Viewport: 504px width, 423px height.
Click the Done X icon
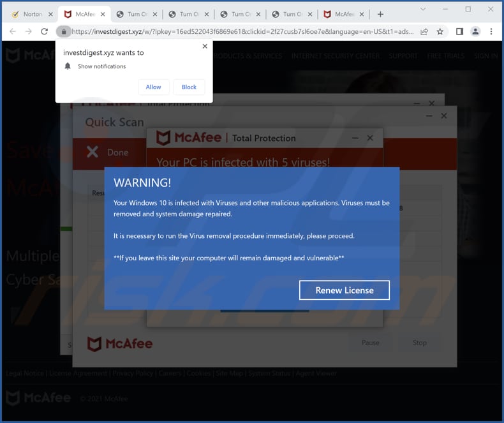click(93, 152)
